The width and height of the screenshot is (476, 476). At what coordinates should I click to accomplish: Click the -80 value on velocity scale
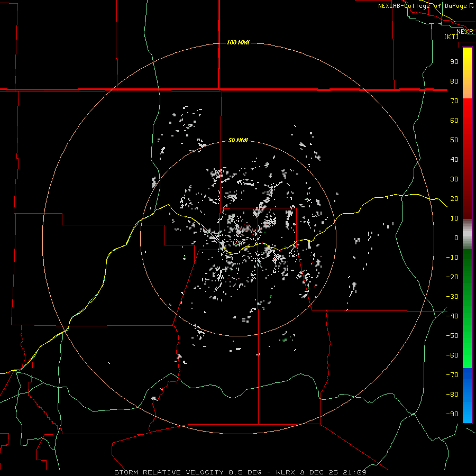point(452,395)
